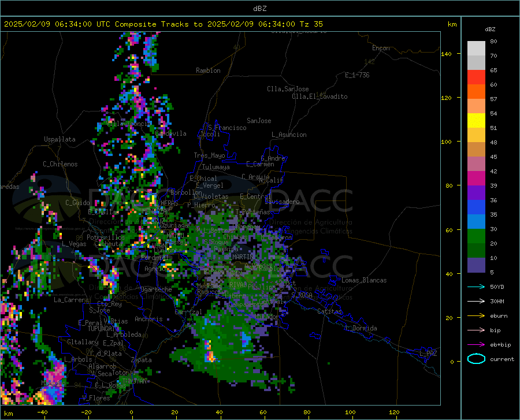This screenshot has width=520, height=420.
Task: Click the km label at top right
Action: click(x=452, y=24)
